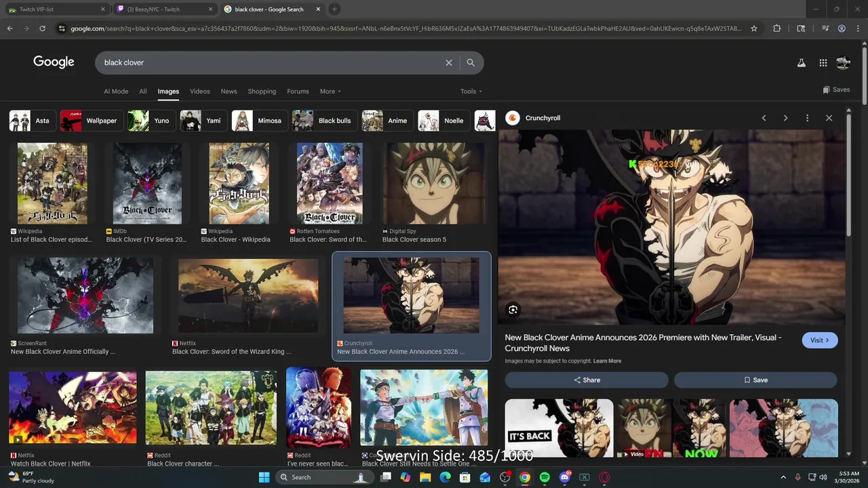Screen dimensions: 868x488
Task: Search the image with Google Lens icon
Action: tap(513, 310)
